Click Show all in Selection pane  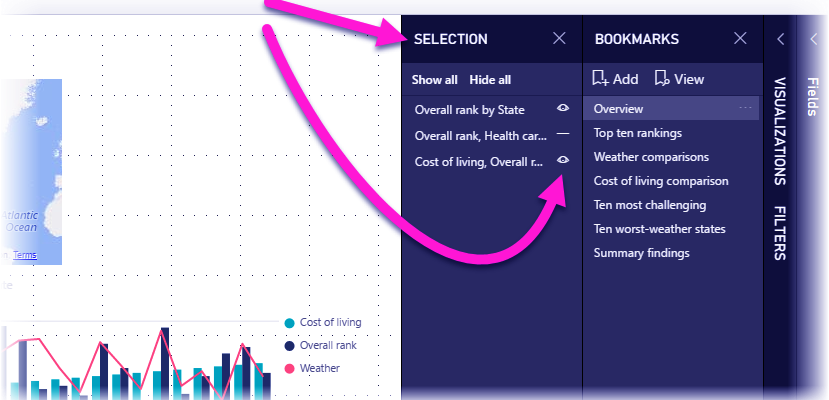click(435, 80)
